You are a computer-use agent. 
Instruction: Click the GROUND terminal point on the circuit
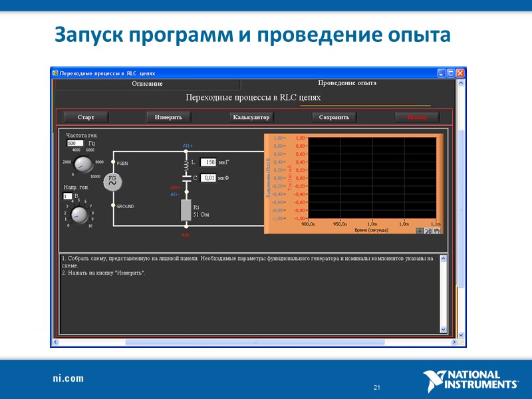coord(112,206)
